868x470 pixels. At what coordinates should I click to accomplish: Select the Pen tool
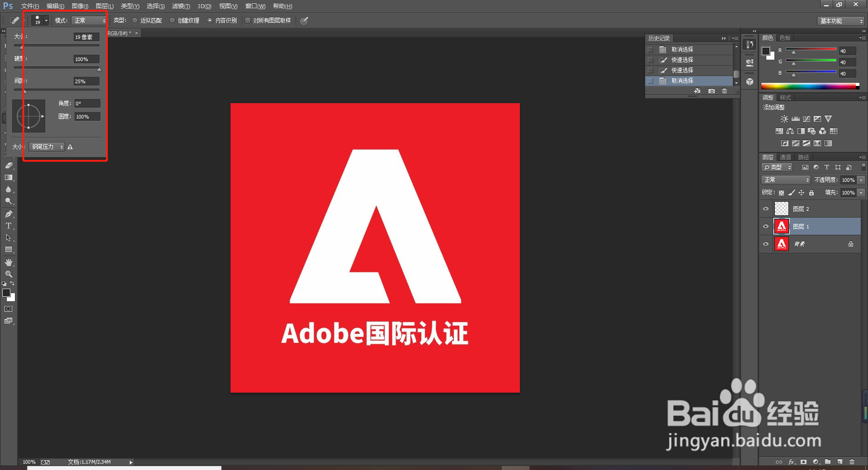(x=9, y=214)
